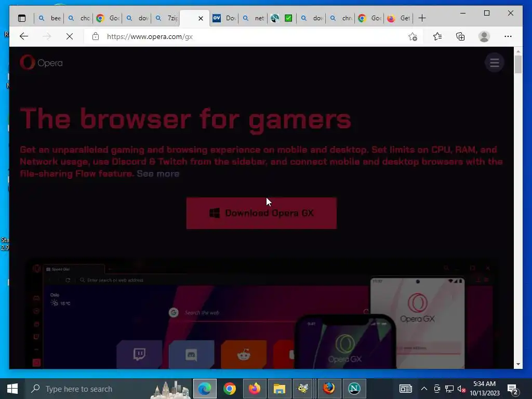
Task: Click the Meet Now tray icon
Action: click(x=437, y=389)
